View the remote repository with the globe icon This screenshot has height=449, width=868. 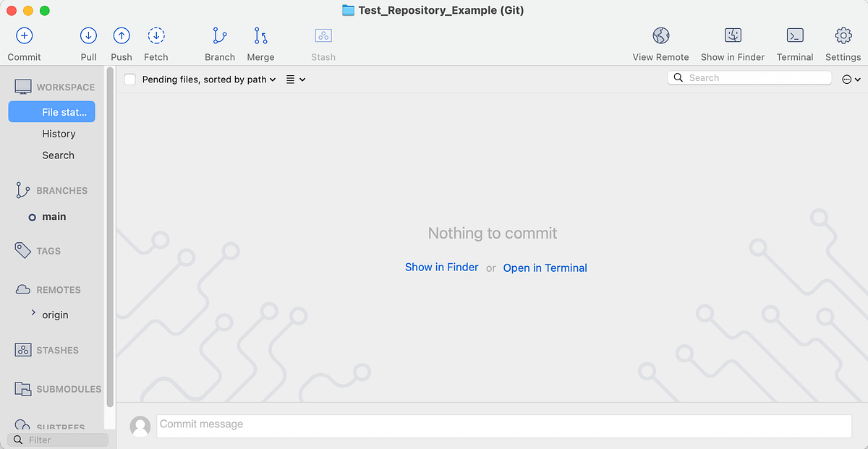[660, 35]
